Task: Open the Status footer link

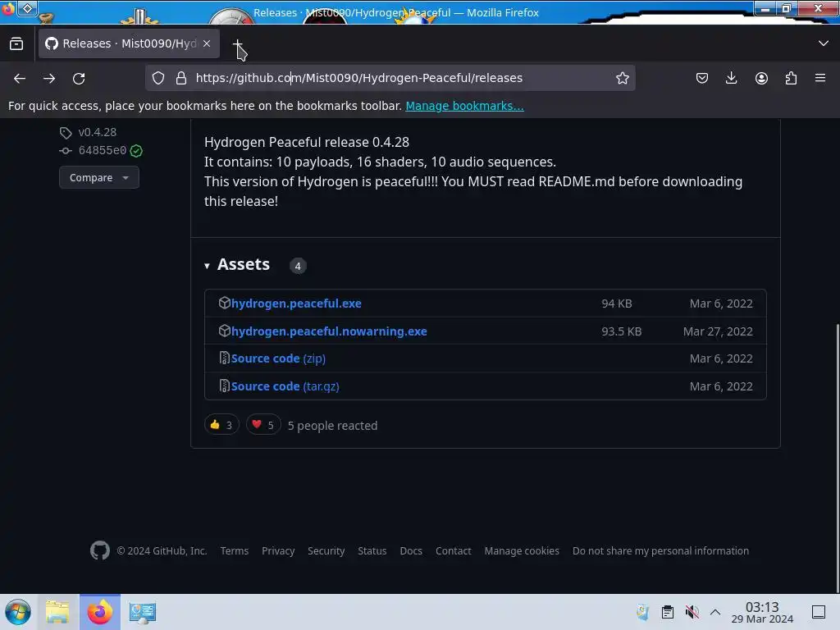Action: (372, 550)
